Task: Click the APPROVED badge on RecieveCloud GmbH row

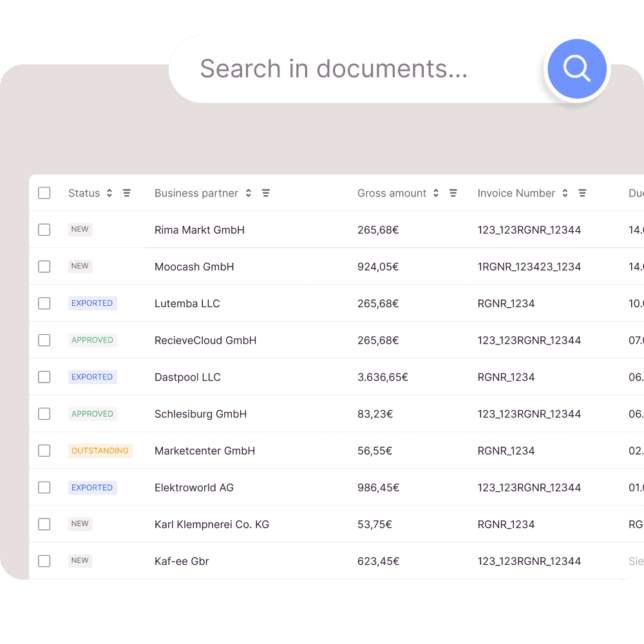Action: pyautogui.click(x=92, y=340)
